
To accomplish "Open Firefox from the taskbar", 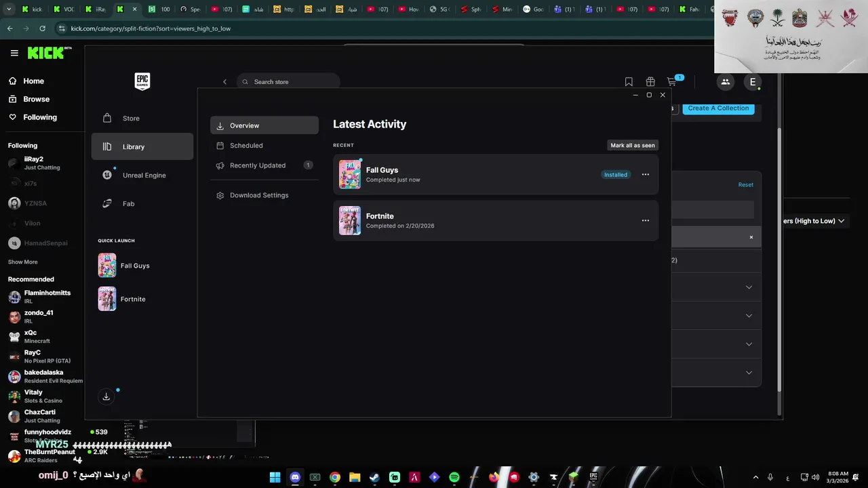I will coord(494,477).
